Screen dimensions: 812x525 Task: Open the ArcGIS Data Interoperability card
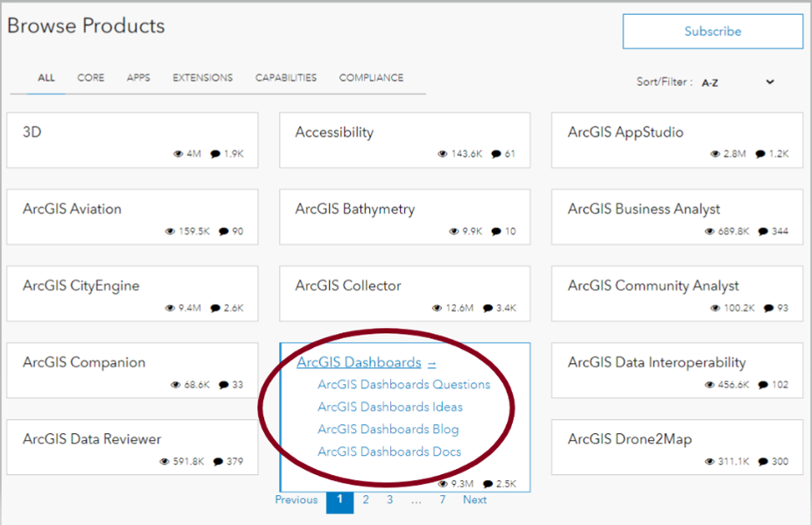[x=677, y=370]
